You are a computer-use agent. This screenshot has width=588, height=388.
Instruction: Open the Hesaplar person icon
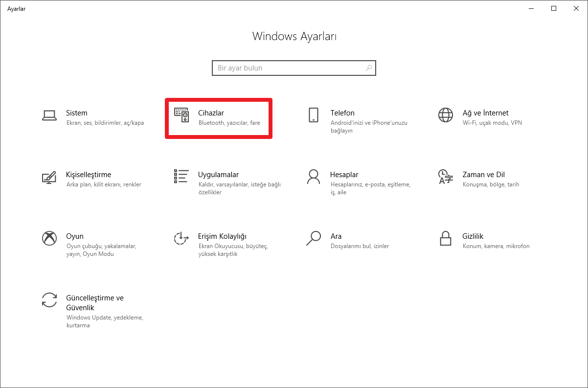(314, 177)
